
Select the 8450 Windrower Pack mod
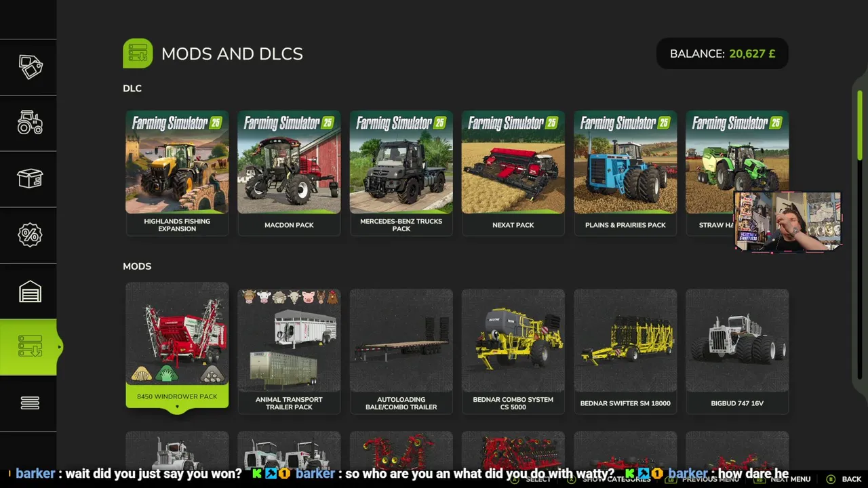click(x=177, y=345)
